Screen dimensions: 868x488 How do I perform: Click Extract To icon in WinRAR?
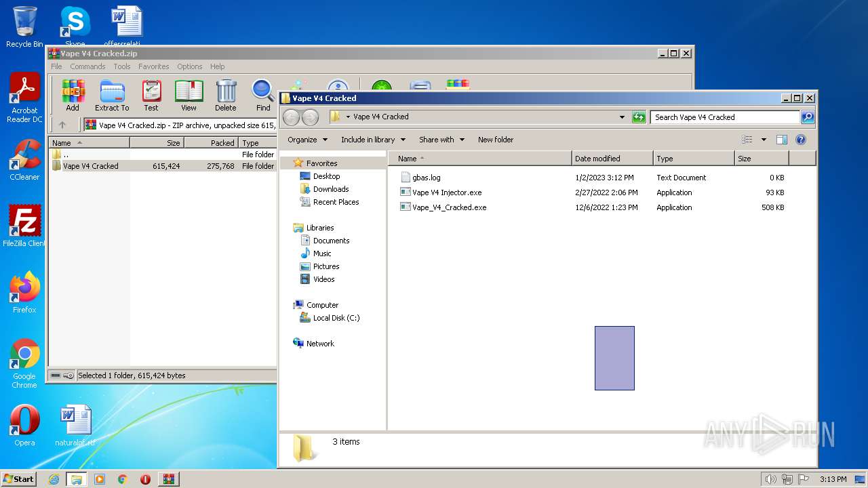click(112, 95)
